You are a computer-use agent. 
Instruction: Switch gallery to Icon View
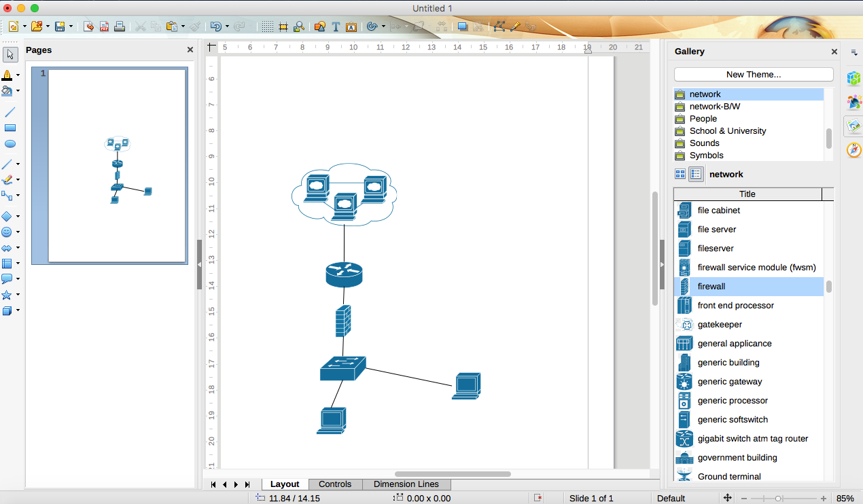click(x=680, y=175)
